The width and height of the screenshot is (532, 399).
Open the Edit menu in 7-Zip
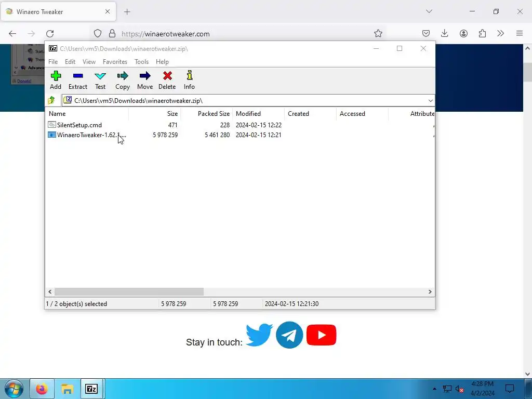pos(70,62)
